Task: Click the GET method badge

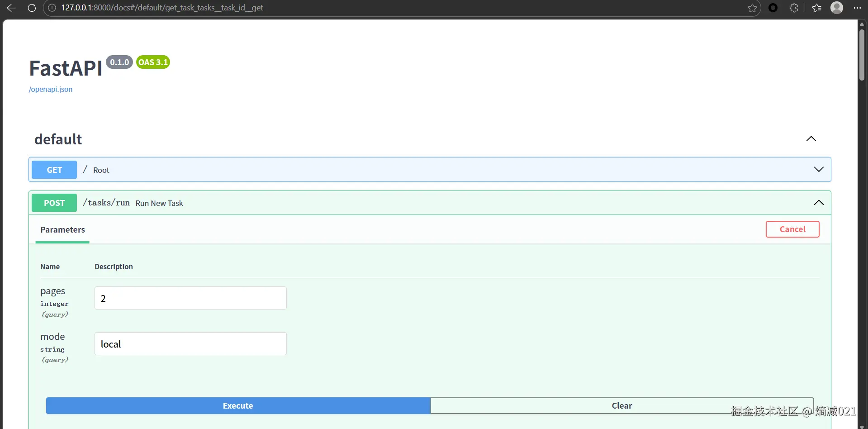Action: click(54, 170)
